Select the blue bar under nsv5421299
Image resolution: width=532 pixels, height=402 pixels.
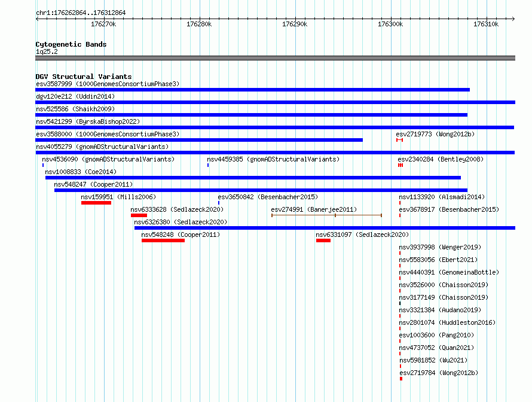[x=275, y=127]
